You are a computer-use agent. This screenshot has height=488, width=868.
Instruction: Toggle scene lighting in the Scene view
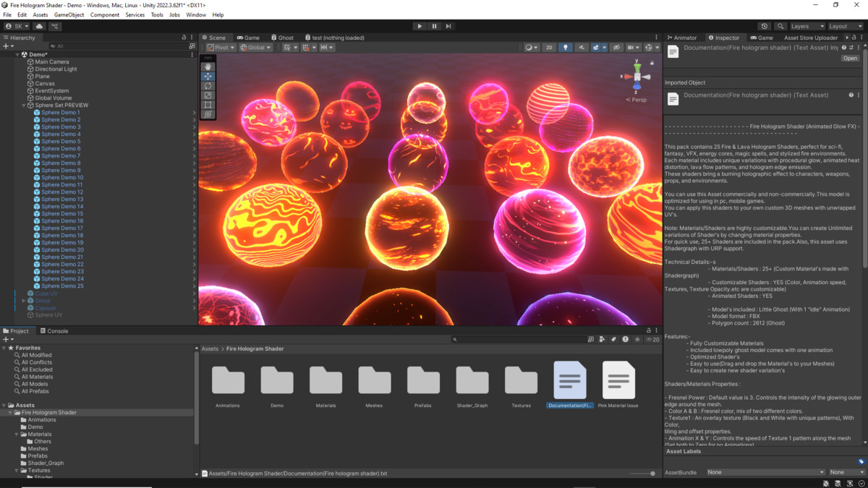(x=566, y=47)
